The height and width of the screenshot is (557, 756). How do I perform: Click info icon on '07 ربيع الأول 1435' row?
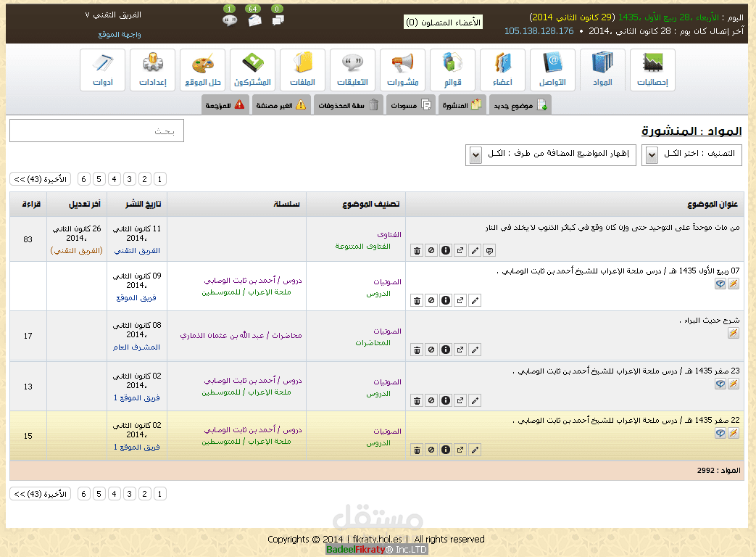[x=446, y=300]
